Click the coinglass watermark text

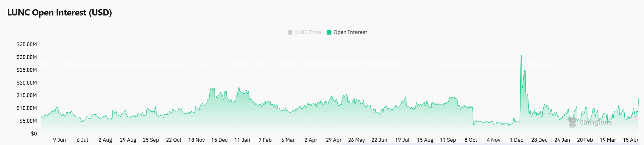(x=596, y=122)
